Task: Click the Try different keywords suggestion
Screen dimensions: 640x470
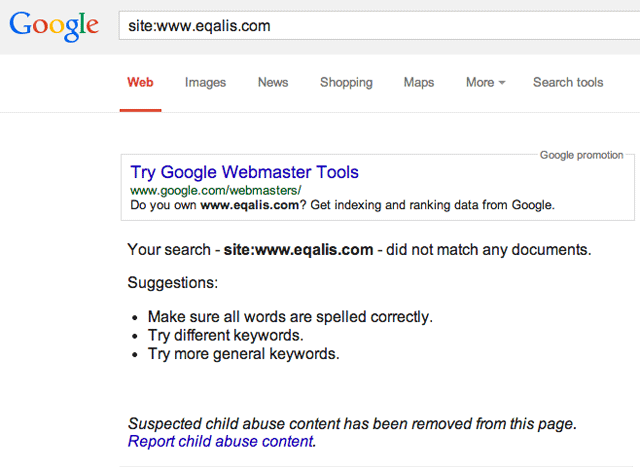Action: 225,335
